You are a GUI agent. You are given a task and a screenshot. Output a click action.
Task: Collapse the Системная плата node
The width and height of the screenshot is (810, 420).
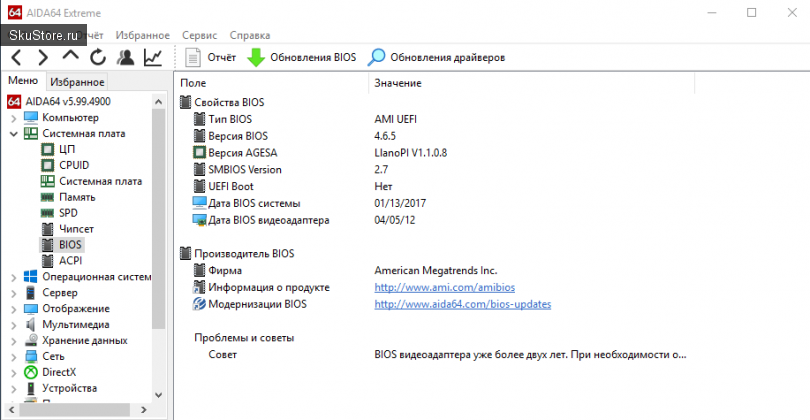pyautogui.click(x=14, y=134)
